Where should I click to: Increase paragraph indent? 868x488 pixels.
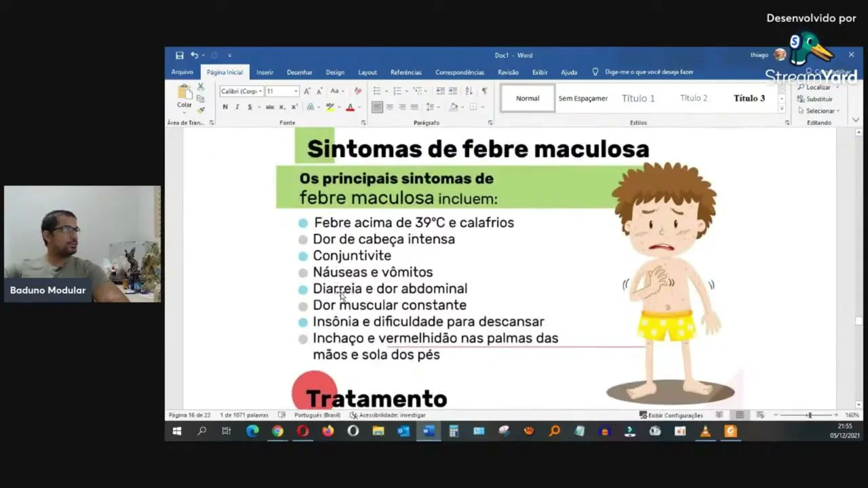(x=452, y=91)
